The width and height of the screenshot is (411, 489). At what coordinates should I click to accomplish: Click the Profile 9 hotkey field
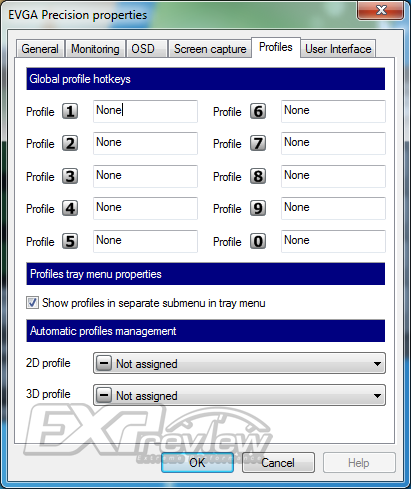(333, 208)
